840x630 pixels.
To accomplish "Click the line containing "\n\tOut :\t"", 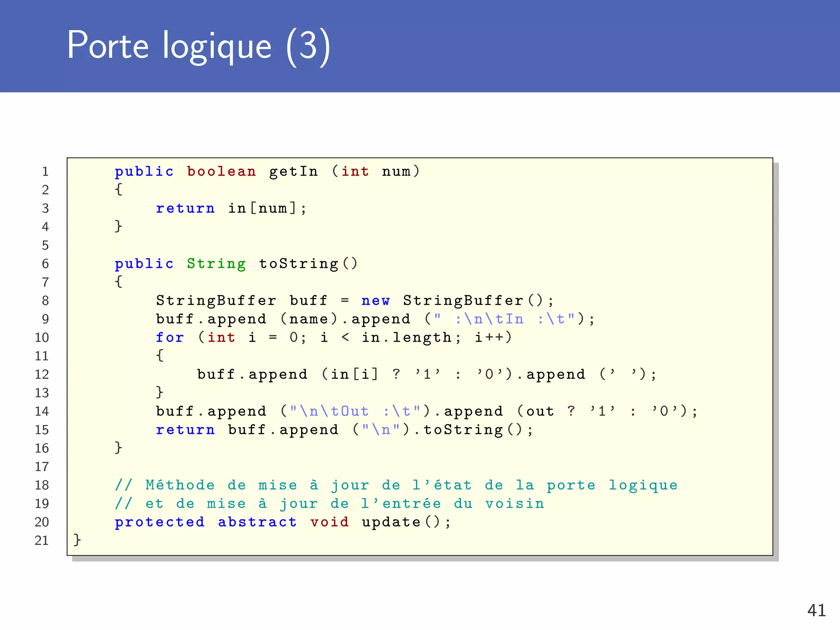I will click(x=427, y=411).
